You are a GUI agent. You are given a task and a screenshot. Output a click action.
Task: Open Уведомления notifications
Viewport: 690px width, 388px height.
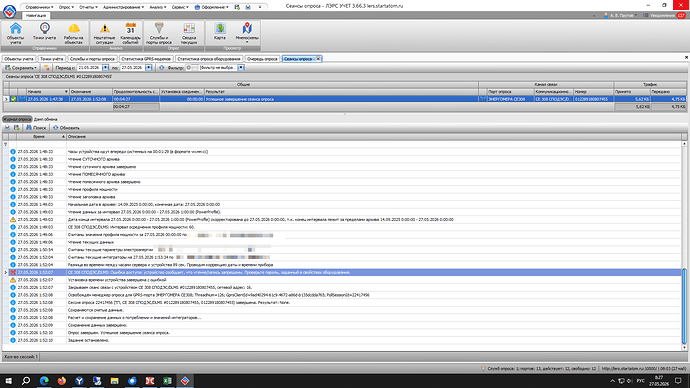coord(664,15)
